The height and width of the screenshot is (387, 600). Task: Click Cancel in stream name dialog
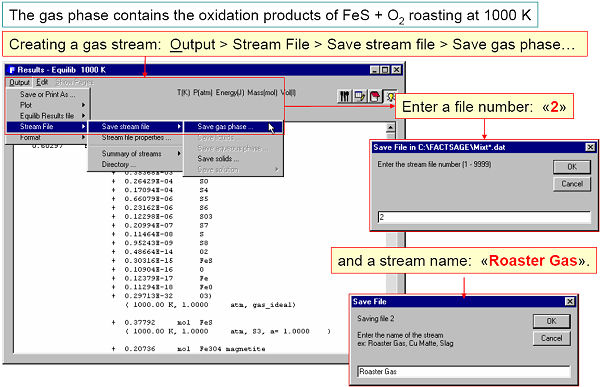551,338
